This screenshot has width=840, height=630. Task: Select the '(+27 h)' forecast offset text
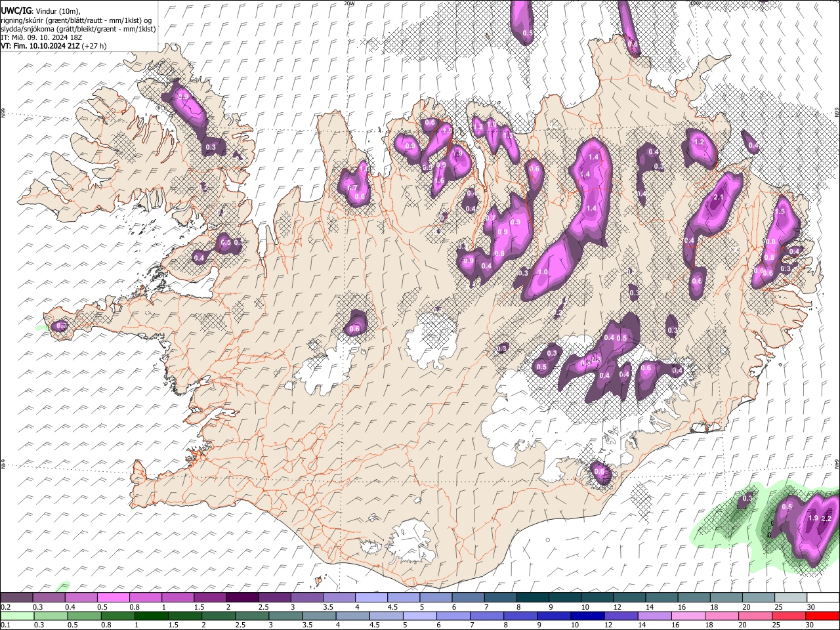pos(95,46)
